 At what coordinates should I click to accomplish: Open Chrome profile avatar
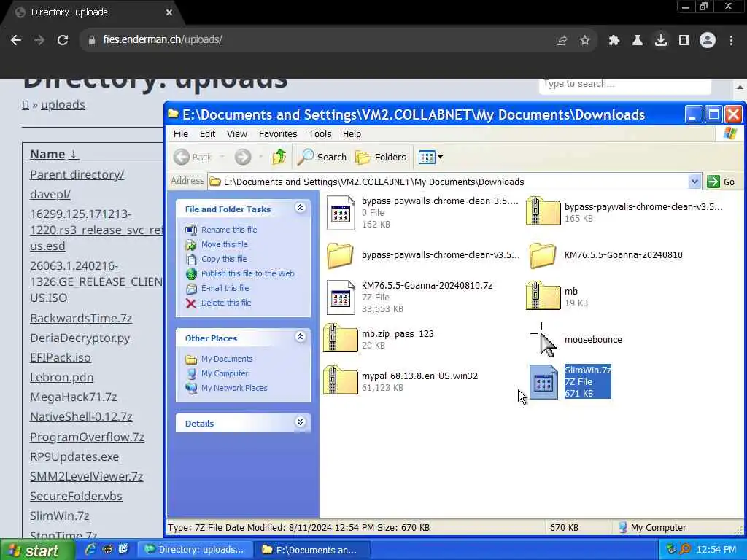point(708,41)
